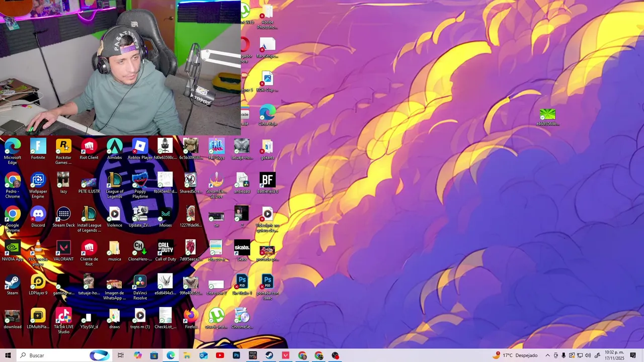644x362 pixels.
Task: Select the musica folder icon
Action: pyautogui.click(x=115, y=250)
